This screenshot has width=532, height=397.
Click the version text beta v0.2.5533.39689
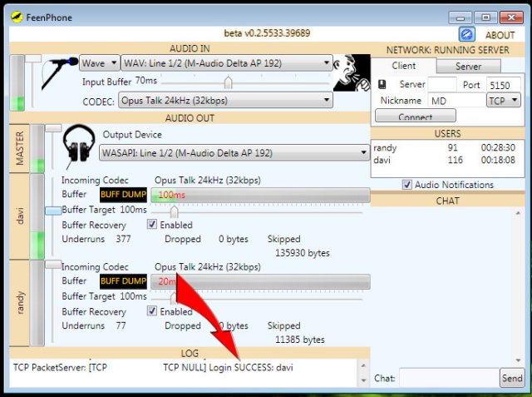[x=267, y=33]
